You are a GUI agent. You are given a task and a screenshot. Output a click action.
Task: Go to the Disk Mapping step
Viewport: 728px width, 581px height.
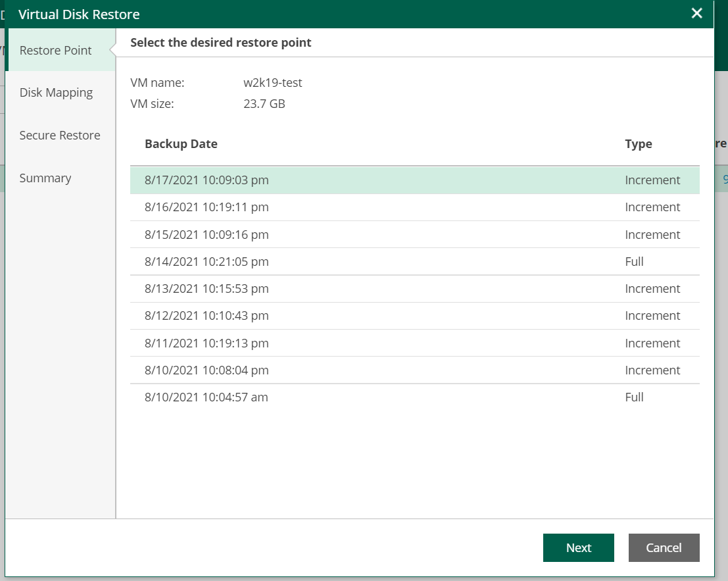tap(56, 93)
